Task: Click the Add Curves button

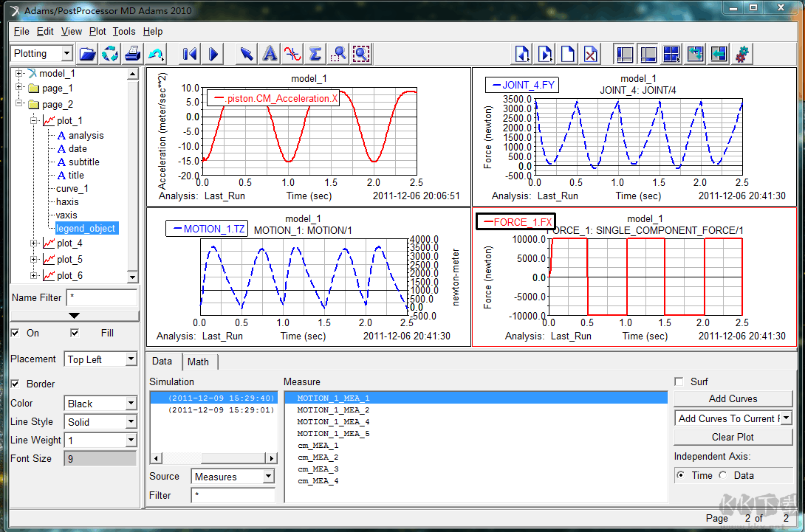Action: [x=733, y=398]
